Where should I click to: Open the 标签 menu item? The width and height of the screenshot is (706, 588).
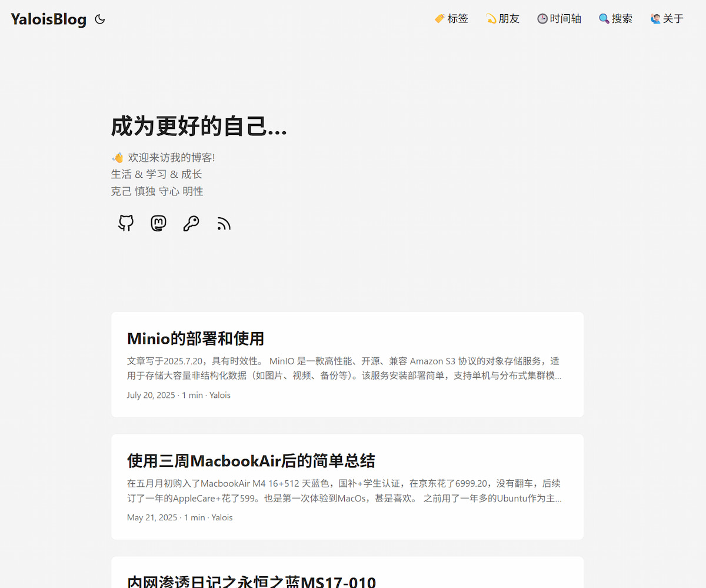click(x=458, y=18)
